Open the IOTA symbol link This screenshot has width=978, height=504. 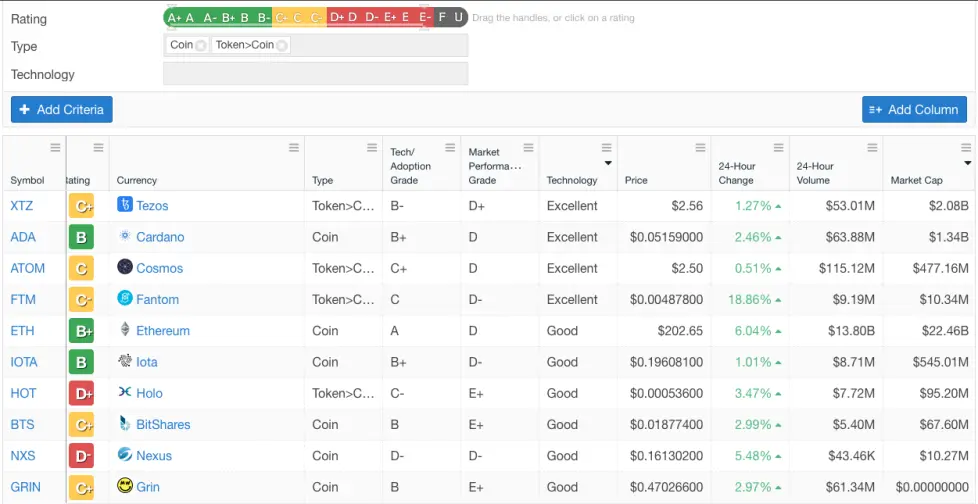(24, 362)
